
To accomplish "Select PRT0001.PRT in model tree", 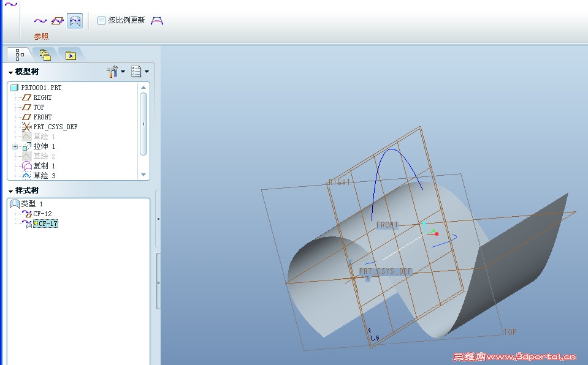I will 41,88.
